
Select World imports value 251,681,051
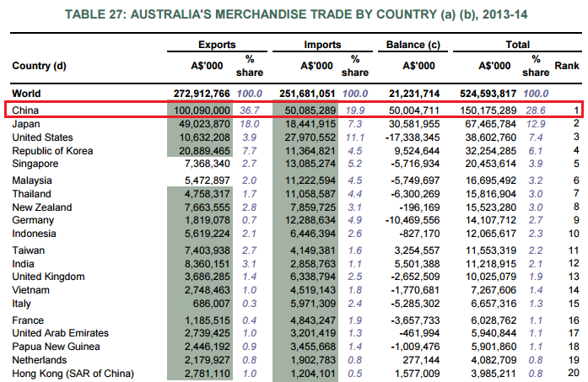[x=307, y=94]
